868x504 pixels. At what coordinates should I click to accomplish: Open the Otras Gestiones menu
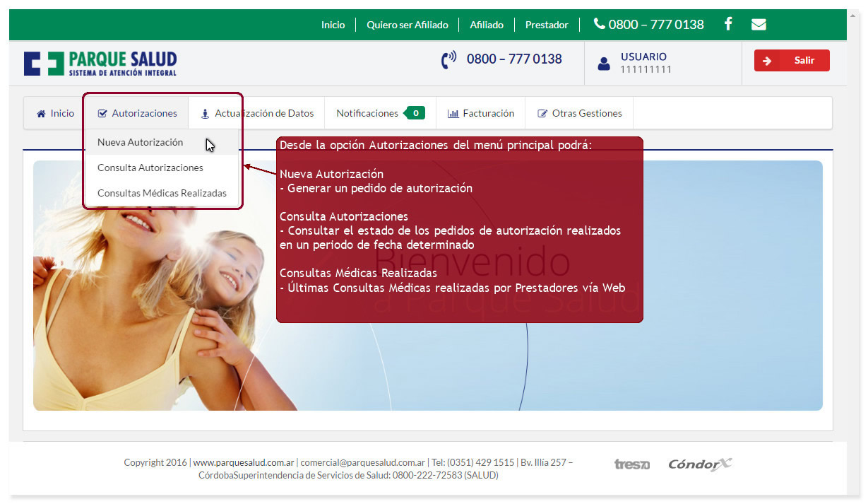pyautogui.click(x=579, y=113)
